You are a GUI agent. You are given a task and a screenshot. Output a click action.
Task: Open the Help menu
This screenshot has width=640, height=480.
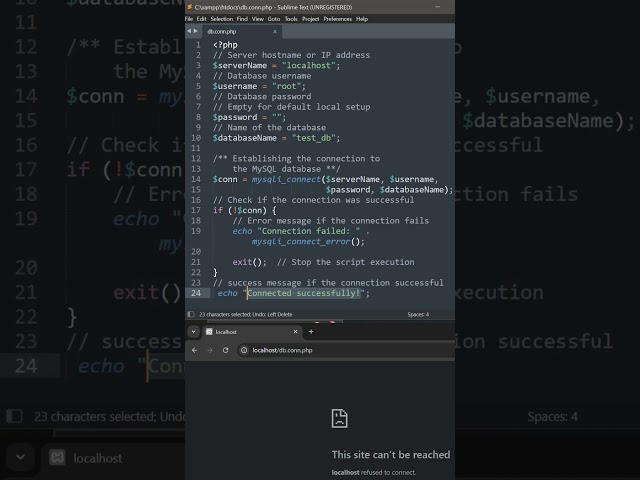pos(362,19)
